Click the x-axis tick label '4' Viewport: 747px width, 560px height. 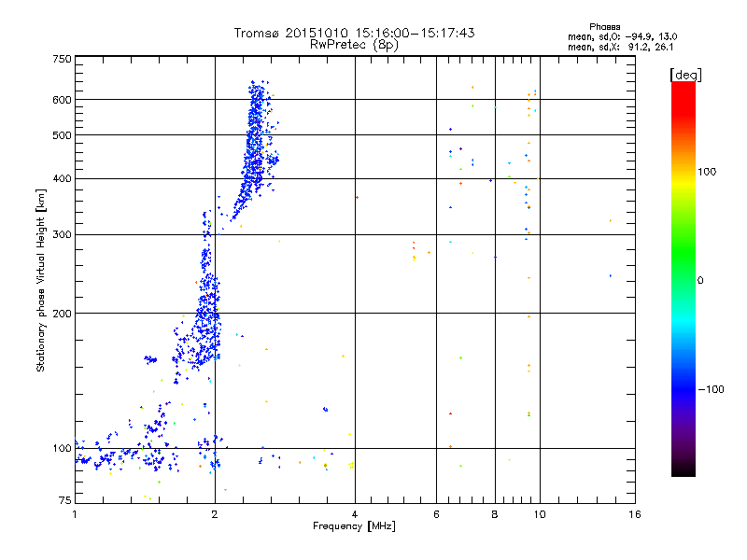pos(355,514)
